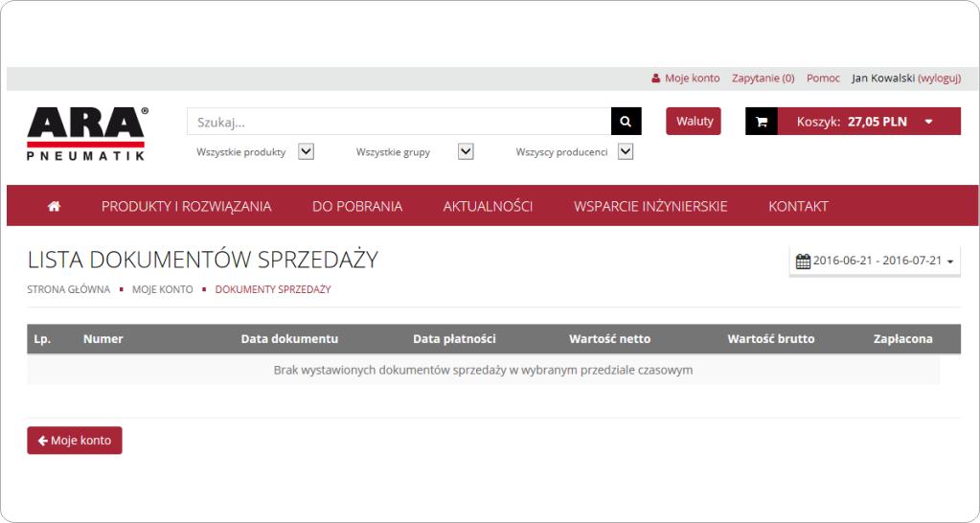The width and height of the screenshot is (980, 523).
Task: Open the Zapytanie (0) link
Action: 763,78
